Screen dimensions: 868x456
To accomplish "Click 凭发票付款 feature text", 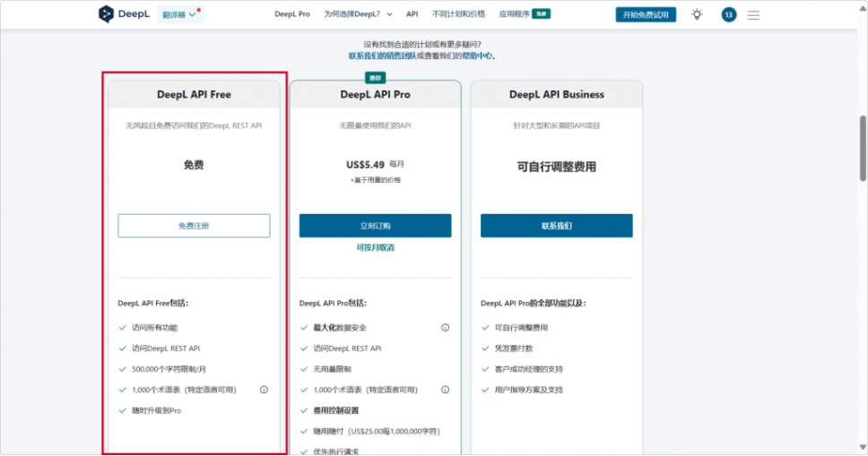I will click(x=514, y=348).
